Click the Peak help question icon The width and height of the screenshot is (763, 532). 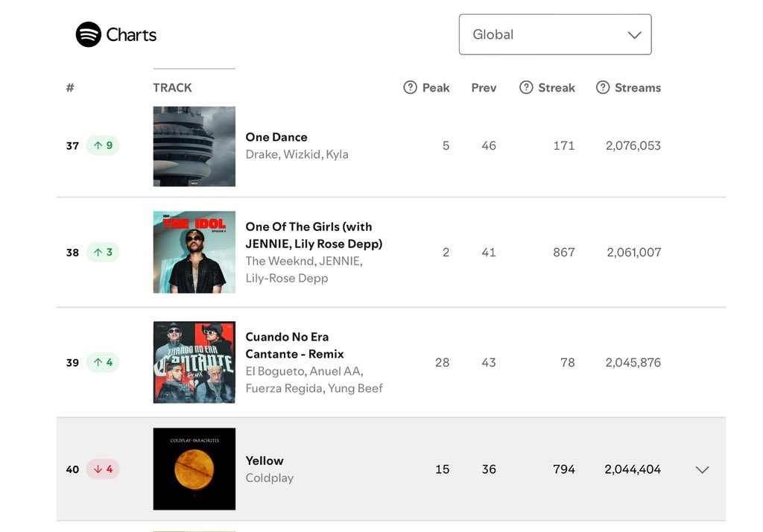click(410, 88)
